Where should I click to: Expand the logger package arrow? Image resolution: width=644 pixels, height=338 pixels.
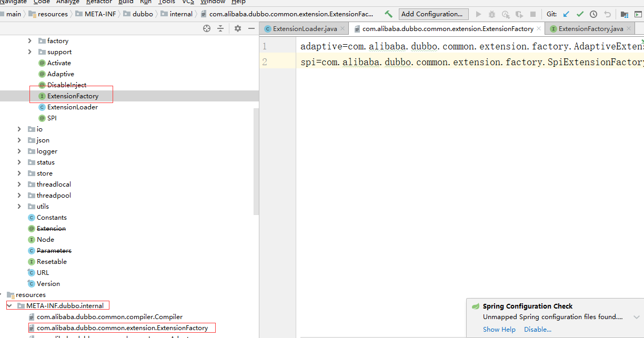coord(19,151)
